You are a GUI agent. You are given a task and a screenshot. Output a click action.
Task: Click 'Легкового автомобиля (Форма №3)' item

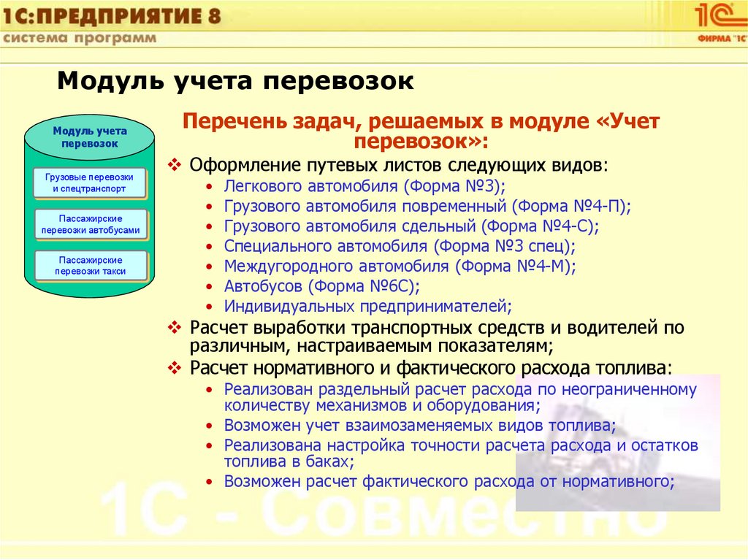pyautogui.click(x=365, y=185)
